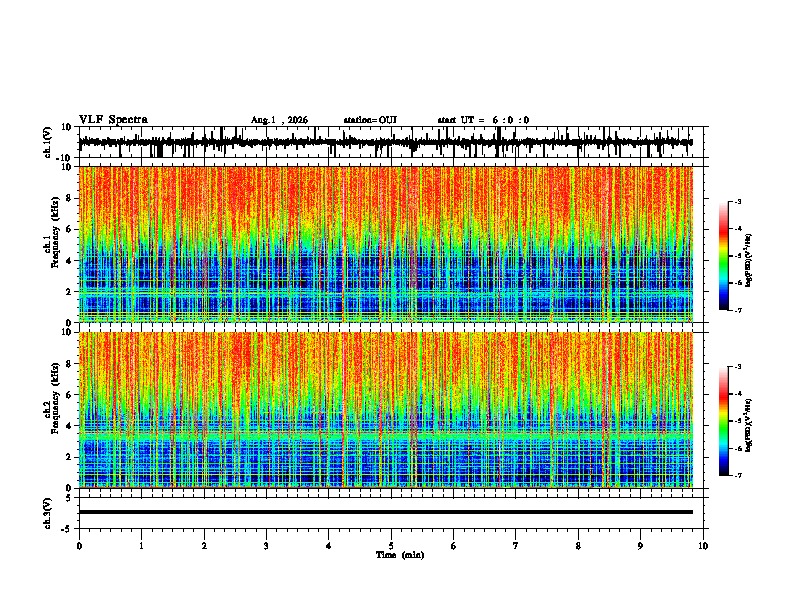Screen dimensions: 792x612
Task: Click the time axis tick label "0"
Action: pos(79,546)
